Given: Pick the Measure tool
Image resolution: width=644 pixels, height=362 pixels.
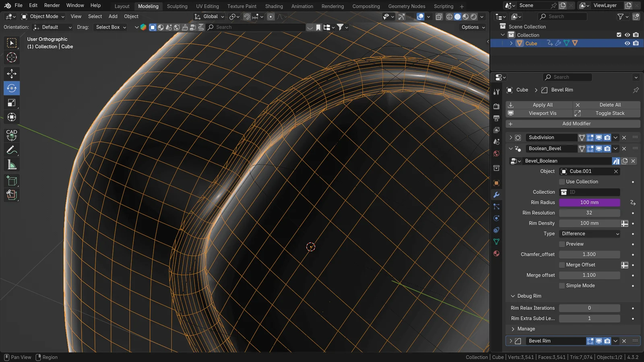Looking at the screenshot, I should 12,164.
